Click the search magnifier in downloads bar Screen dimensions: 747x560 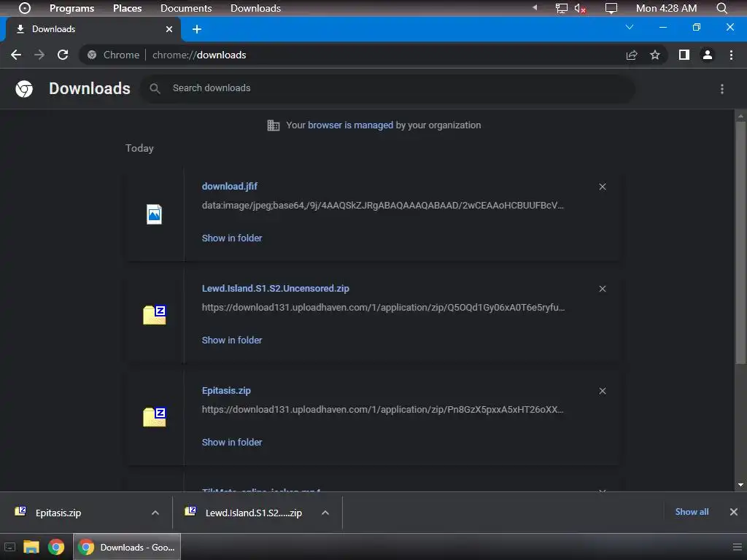coord(155,88)
